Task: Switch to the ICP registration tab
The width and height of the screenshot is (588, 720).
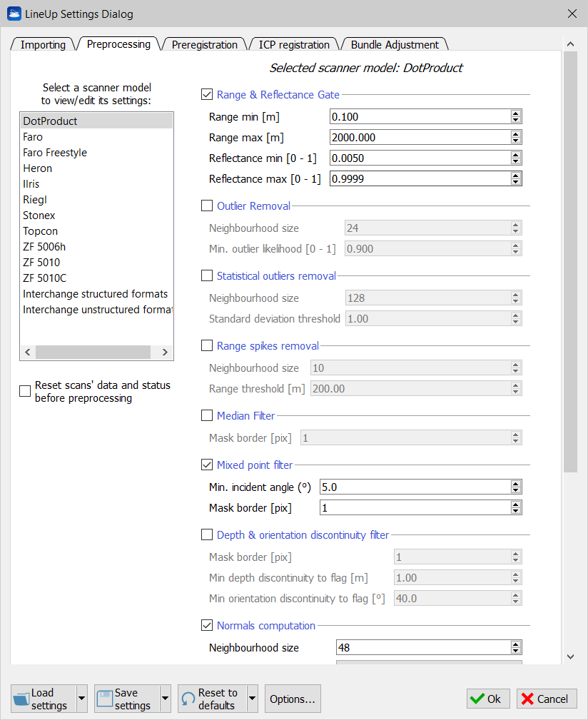Action: pos(294,45)
